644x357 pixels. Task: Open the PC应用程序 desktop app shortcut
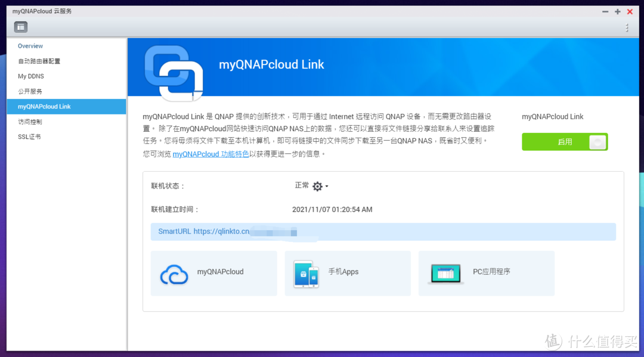point(487,273)
